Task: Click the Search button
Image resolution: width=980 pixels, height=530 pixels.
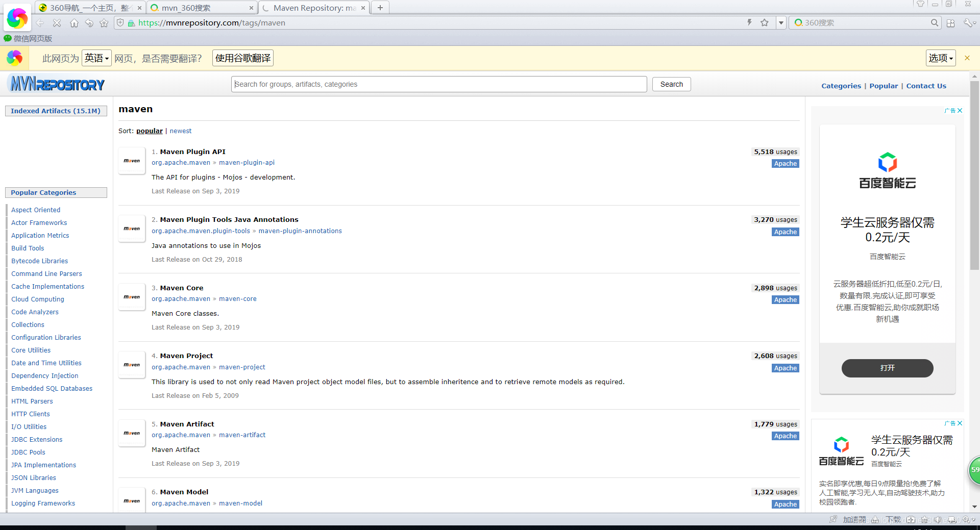Action: click(x=671, y=84)
